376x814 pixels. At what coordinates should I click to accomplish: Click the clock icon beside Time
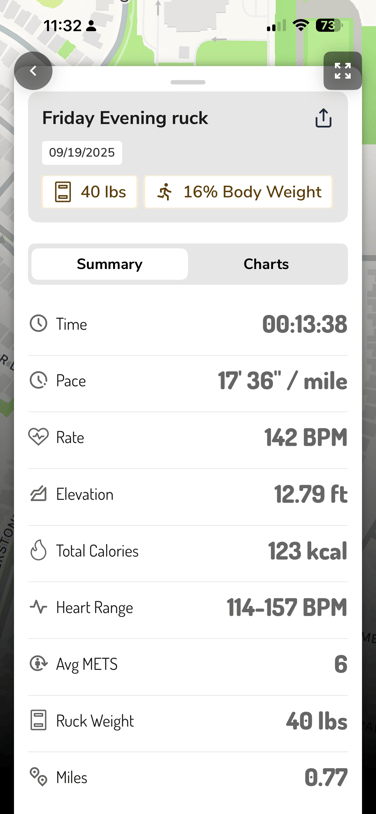38,324
